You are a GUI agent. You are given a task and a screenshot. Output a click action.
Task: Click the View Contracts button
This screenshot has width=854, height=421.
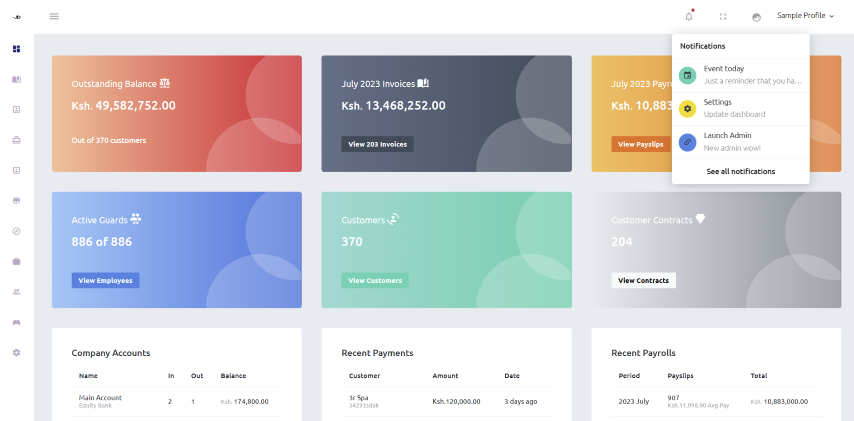(643, 280)
